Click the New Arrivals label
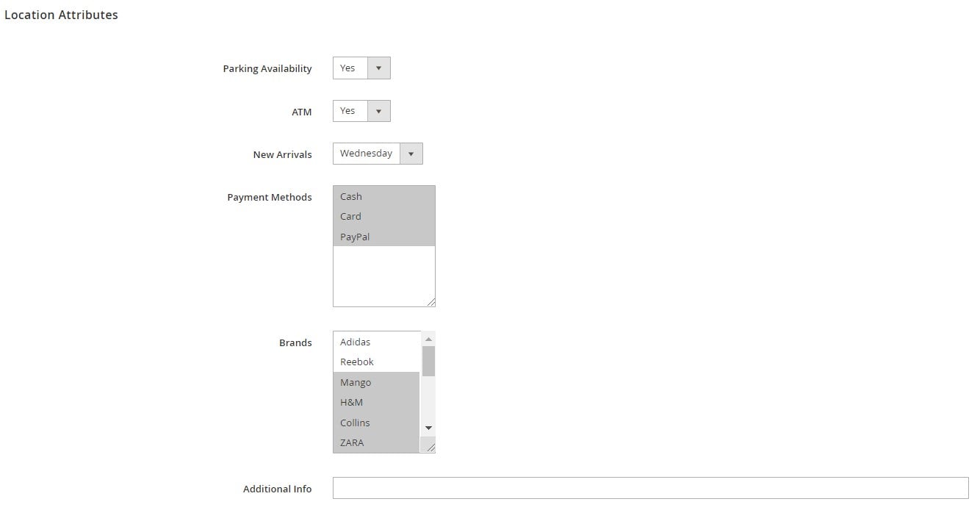 pos(282,154)
